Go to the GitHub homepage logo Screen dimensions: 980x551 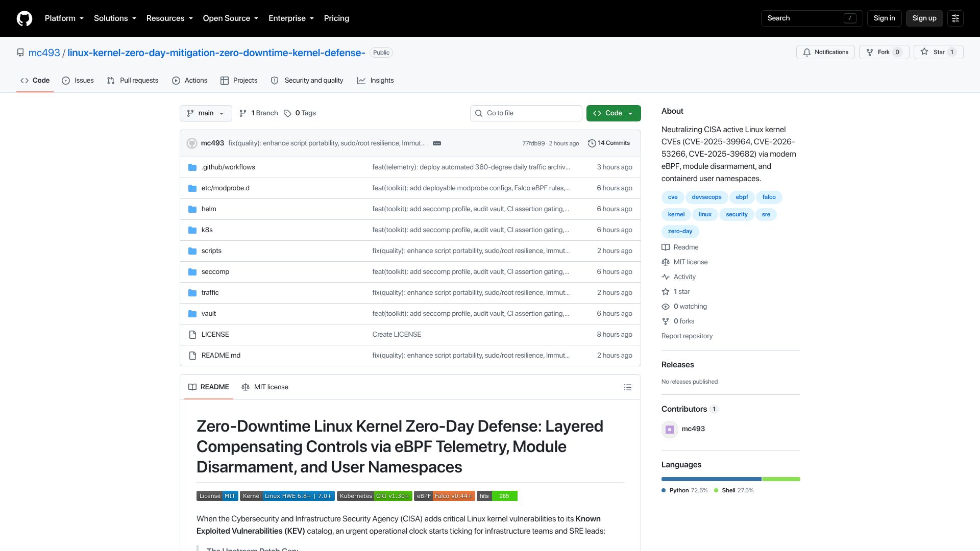[24, 18]
